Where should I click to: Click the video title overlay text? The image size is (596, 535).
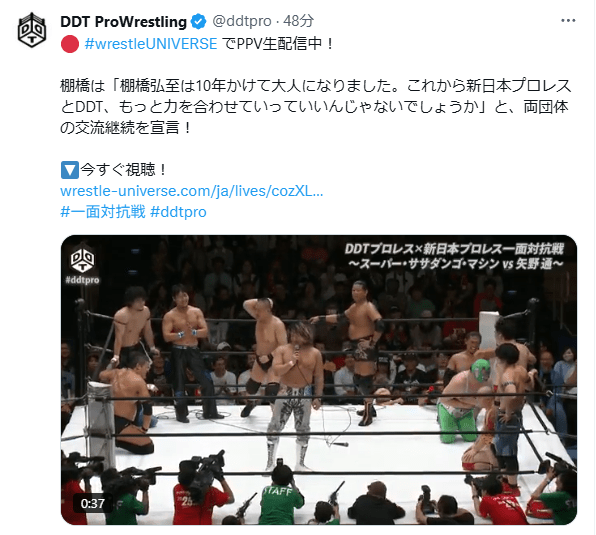[x=455, y=256]
